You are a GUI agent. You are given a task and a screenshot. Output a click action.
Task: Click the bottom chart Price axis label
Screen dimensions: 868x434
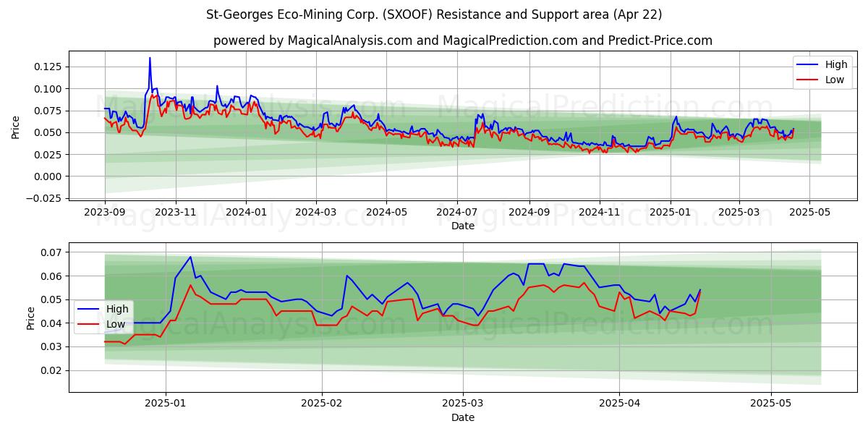pyautogui.click(x=30, y=318)
